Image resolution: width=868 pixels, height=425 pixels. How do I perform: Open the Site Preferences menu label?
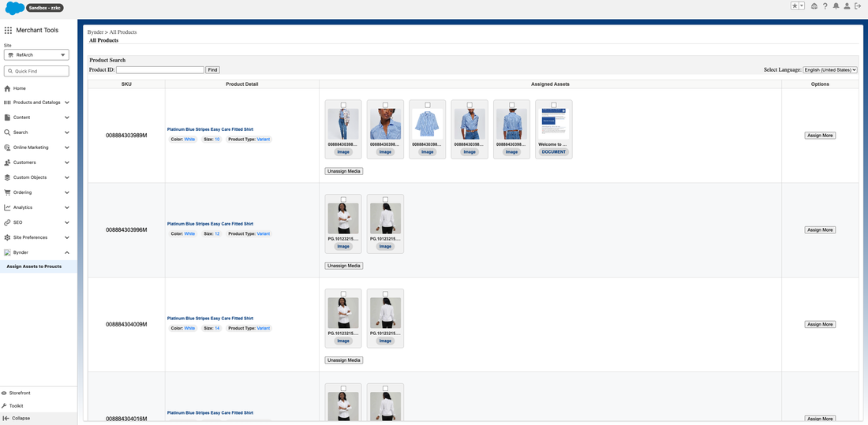31,237
